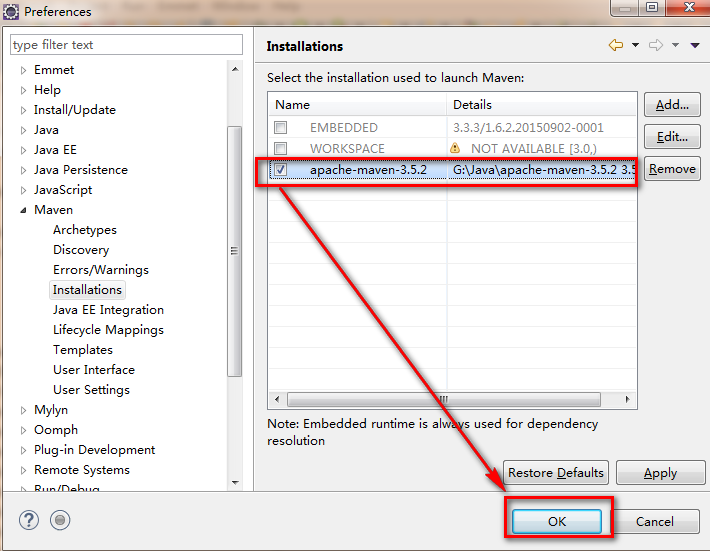Click the round record icon beside help
Screen dimensions: 710x551
click(60, 520)
